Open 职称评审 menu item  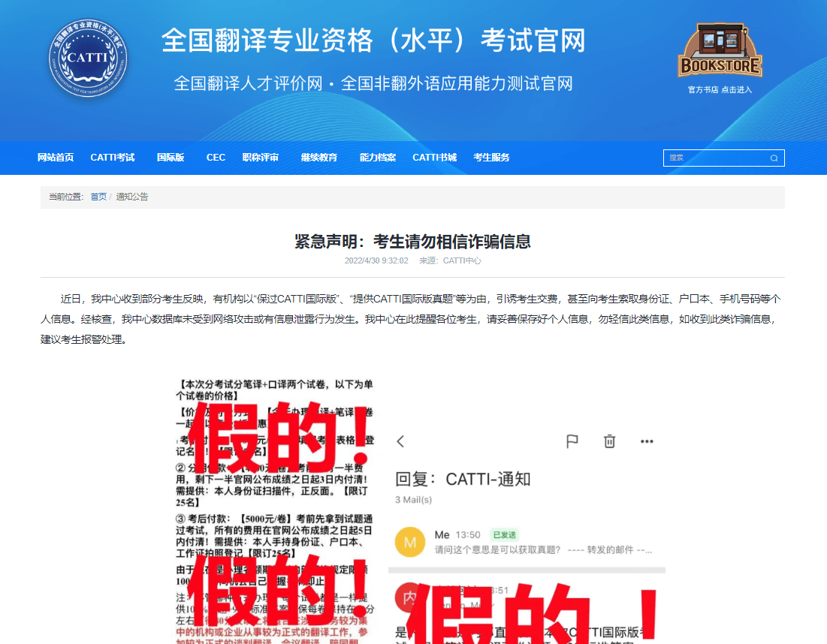[261, 158]
